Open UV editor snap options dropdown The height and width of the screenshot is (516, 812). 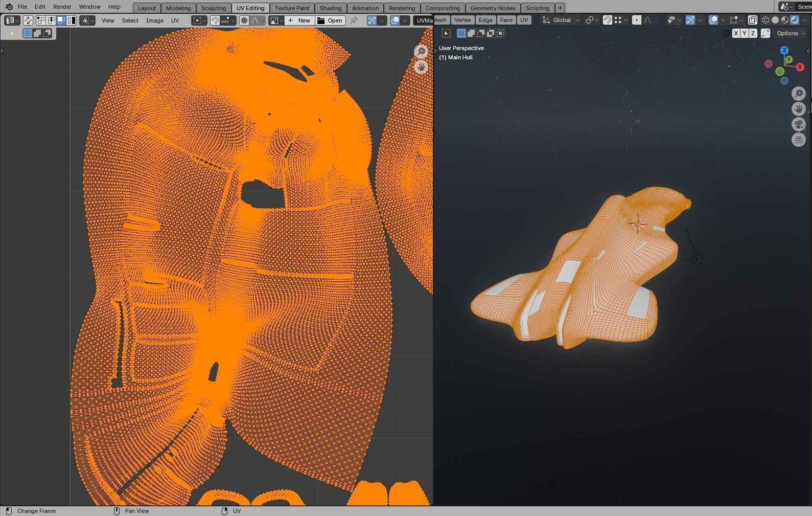[228, 20]
